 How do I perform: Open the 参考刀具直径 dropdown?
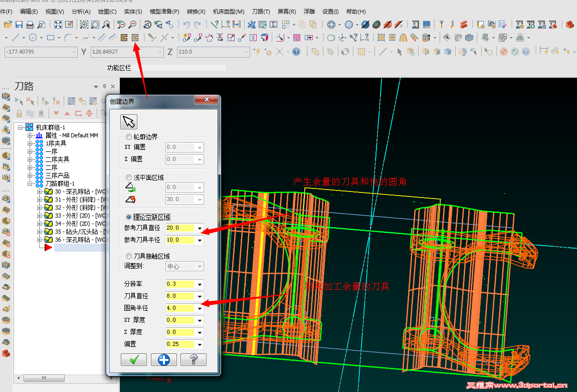[x=200, y=229]
